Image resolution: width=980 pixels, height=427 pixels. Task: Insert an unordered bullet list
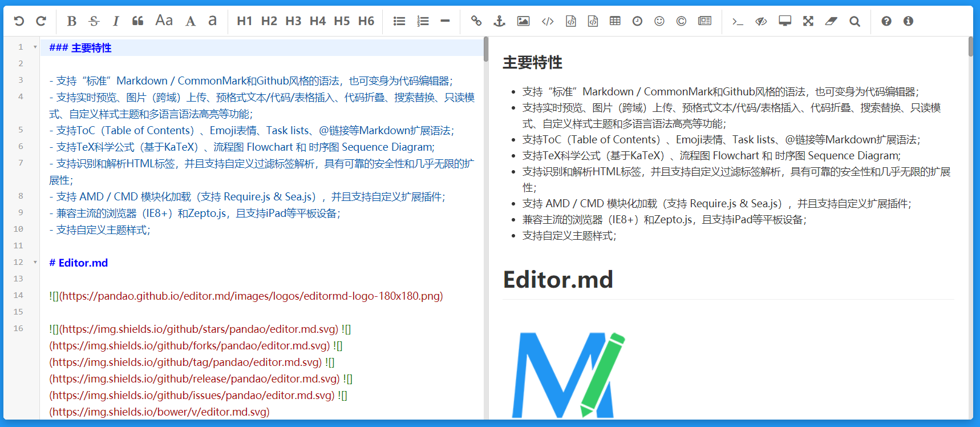click(x=399, y=21)
